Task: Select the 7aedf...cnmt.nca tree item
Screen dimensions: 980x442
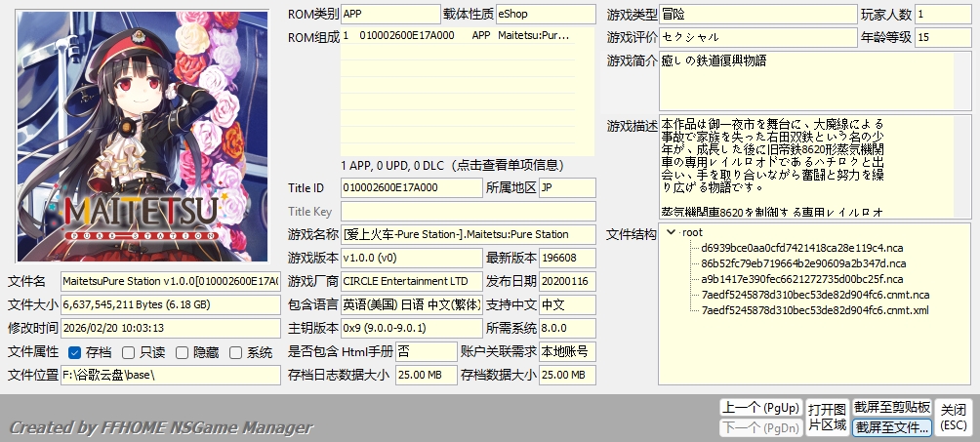Action: tap(815, 295)
